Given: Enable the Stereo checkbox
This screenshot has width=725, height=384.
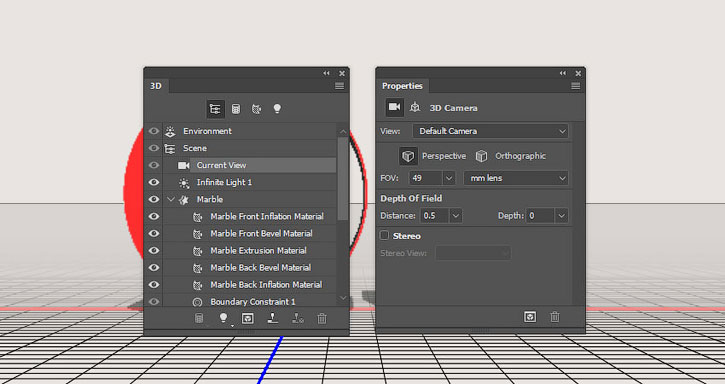Looking at the screenshot, I should (384, 235).
